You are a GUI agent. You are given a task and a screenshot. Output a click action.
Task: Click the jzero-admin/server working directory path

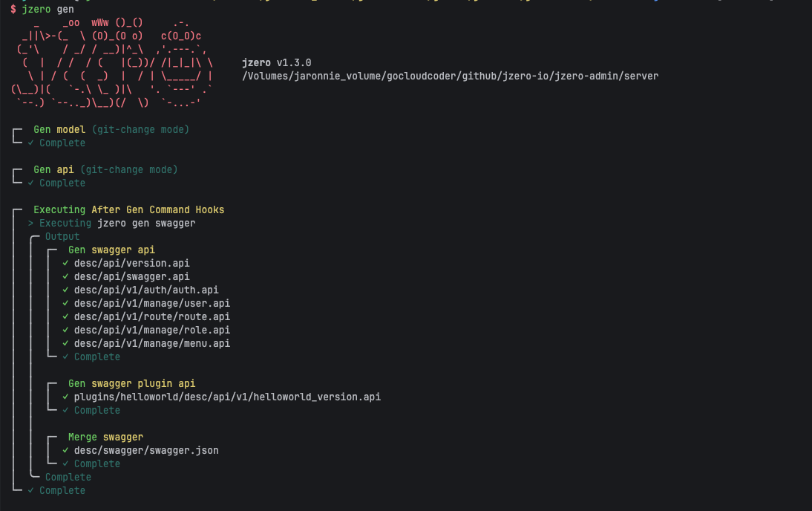[450, 76]
